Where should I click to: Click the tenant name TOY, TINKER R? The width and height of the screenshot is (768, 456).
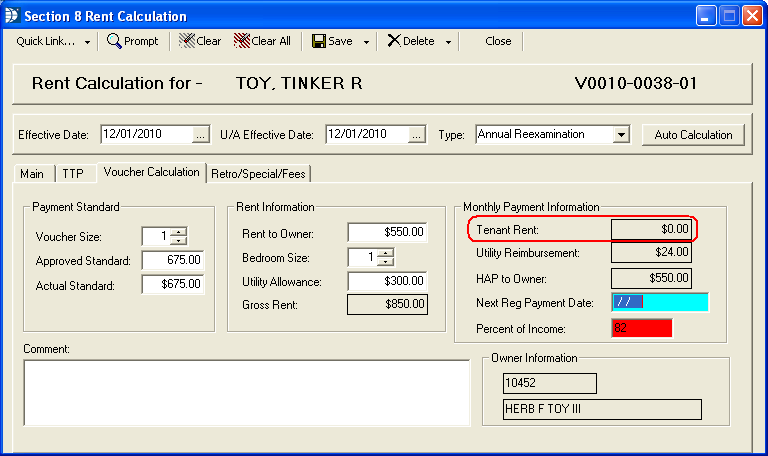(x=299, y=83)
